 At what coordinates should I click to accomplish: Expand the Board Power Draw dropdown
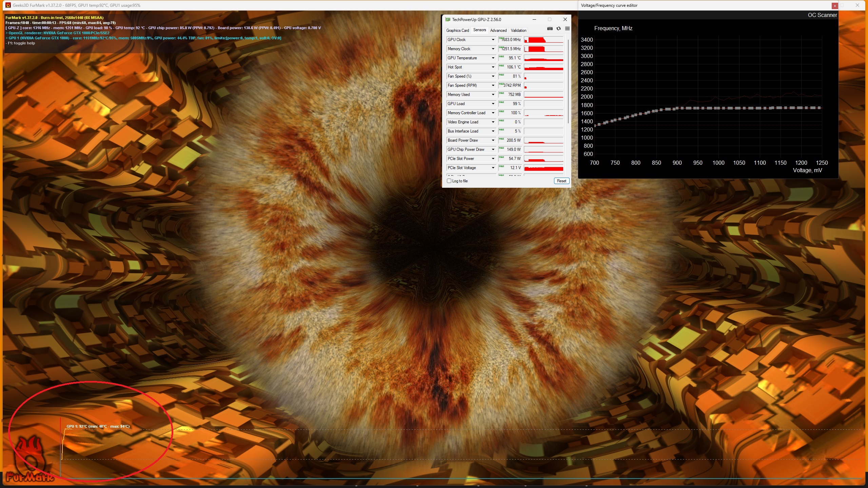(x=493, y=140)
